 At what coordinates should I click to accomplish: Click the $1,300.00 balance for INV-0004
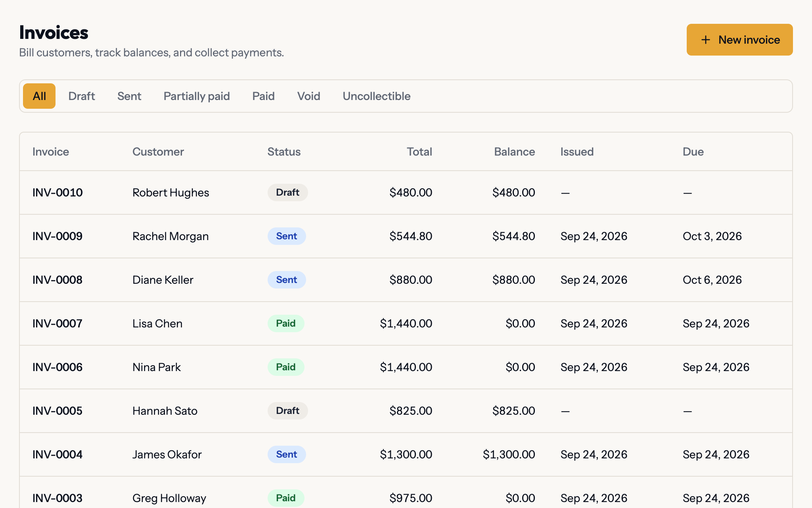[509, 454]
